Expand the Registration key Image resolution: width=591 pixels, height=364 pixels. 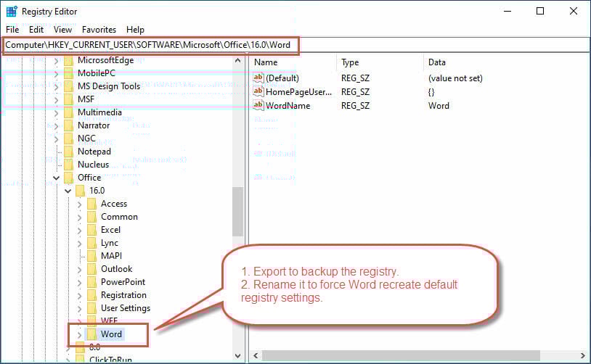pos(80,296)
